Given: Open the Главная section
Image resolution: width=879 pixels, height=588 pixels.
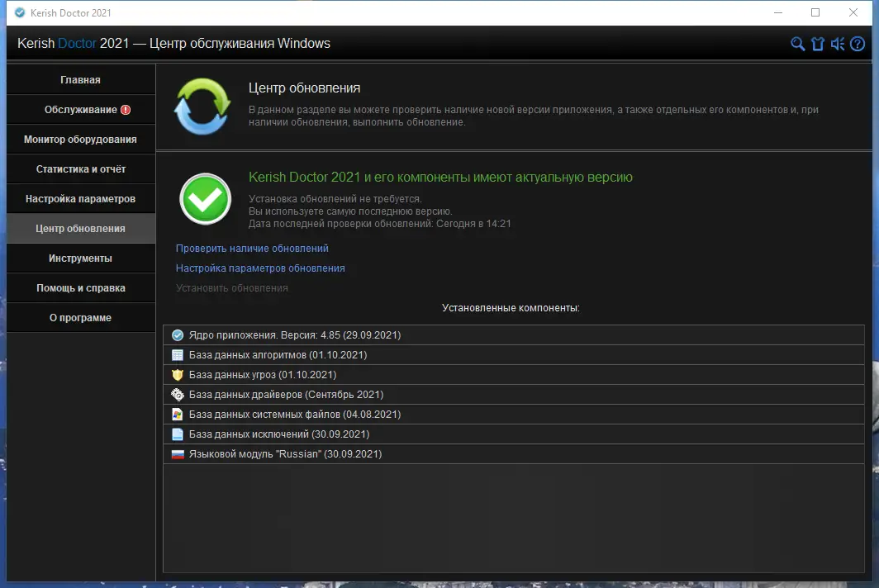Looking at the screenshot, I should click(81, 79).
